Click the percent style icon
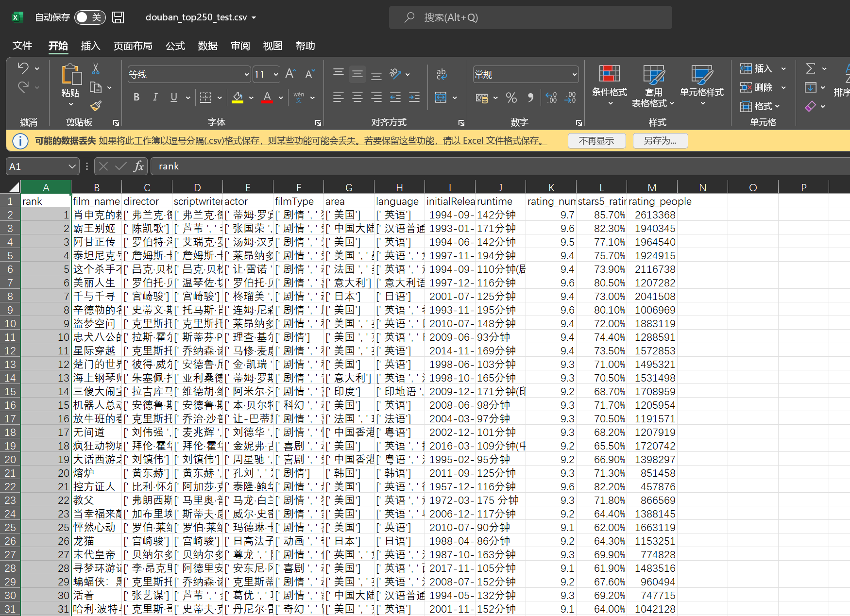 tap(511, 98)
